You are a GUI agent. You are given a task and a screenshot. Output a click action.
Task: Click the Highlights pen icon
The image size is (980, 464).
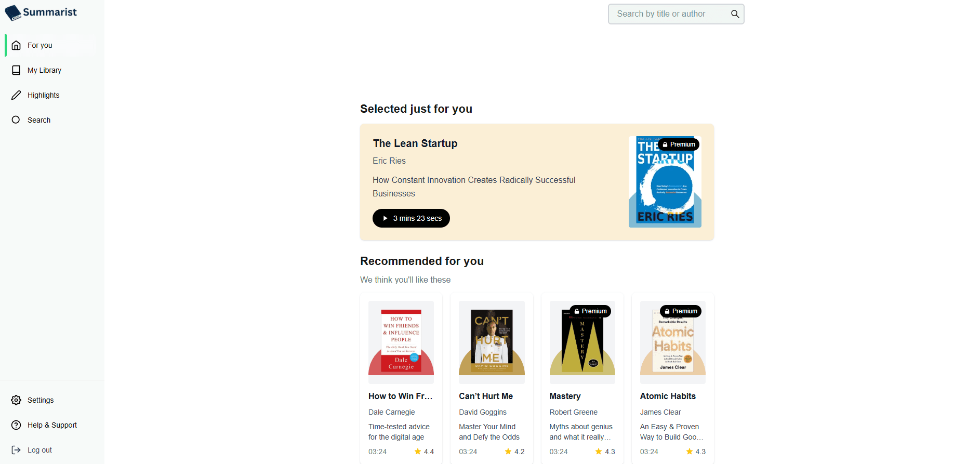[16, 95]
